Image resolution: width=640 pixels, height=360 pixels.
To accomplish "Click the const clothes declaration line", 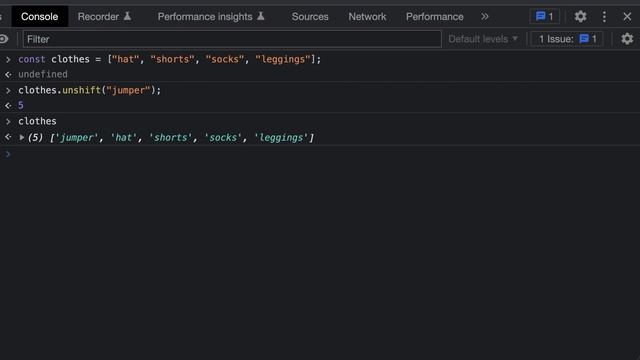I will click(170, 59).
